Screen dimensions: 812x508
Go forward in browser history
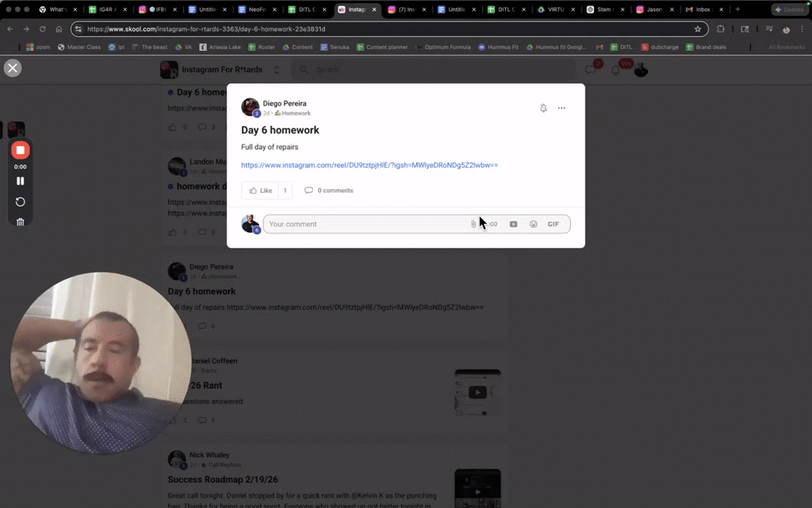click(26, 29)
